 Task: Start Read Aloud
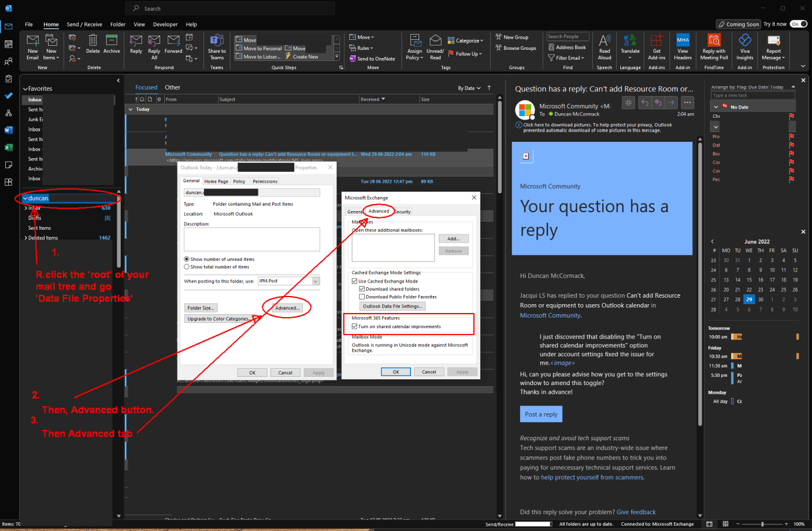click(604, 47)
